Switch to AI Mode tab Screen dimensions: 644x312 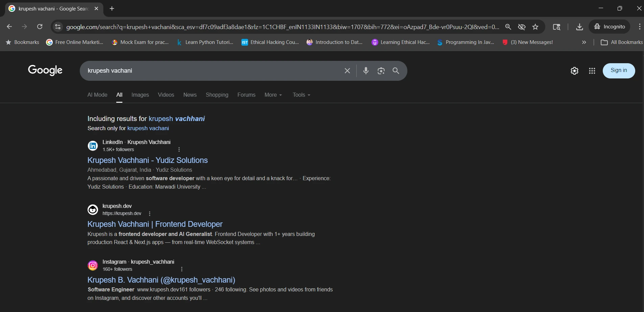(x=97, y=95)
